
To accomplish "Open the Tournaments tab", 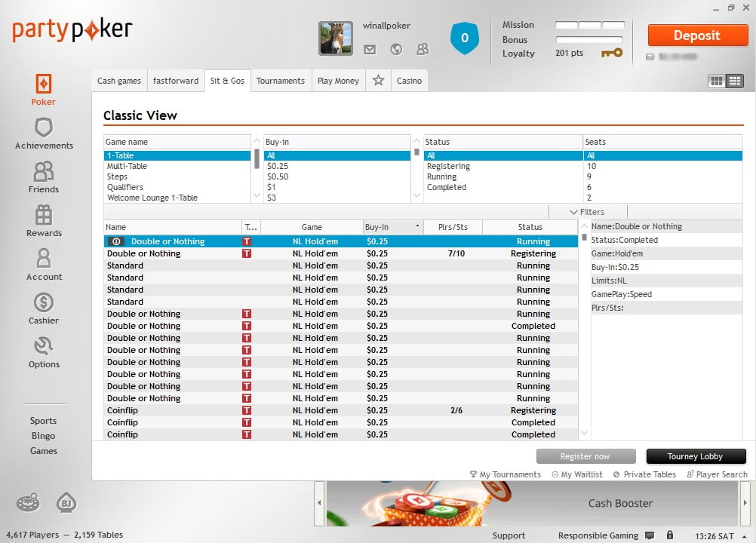I will point(281,81).
